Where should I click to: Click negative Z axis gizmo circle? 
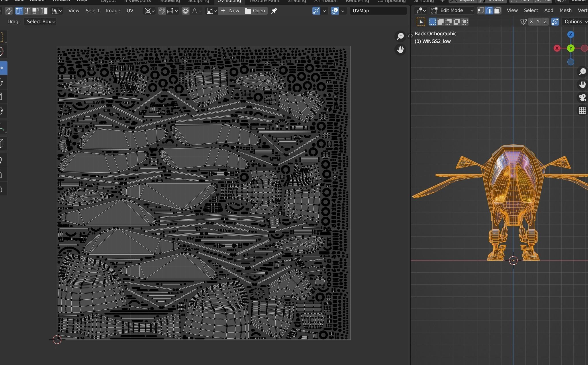point(571,62)
